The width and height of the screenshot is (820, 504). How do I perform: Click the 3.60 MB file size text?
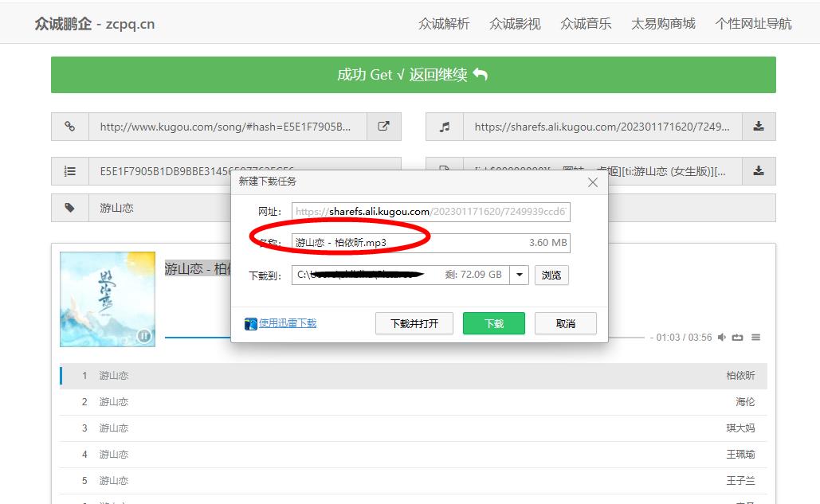tap(547, 243)
